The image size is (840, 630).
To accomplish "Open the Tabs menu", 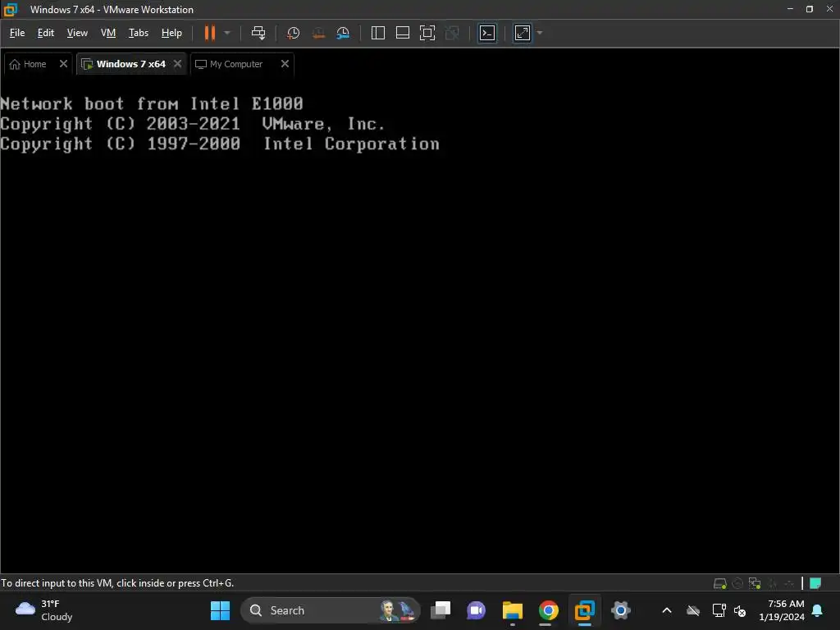I will coord(138,33).
